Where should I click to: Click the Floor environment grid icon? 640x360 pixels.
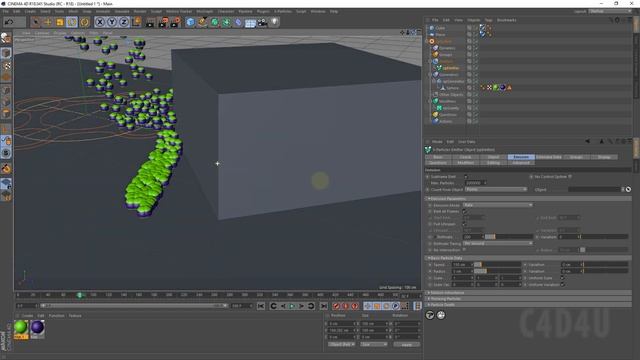250,22
